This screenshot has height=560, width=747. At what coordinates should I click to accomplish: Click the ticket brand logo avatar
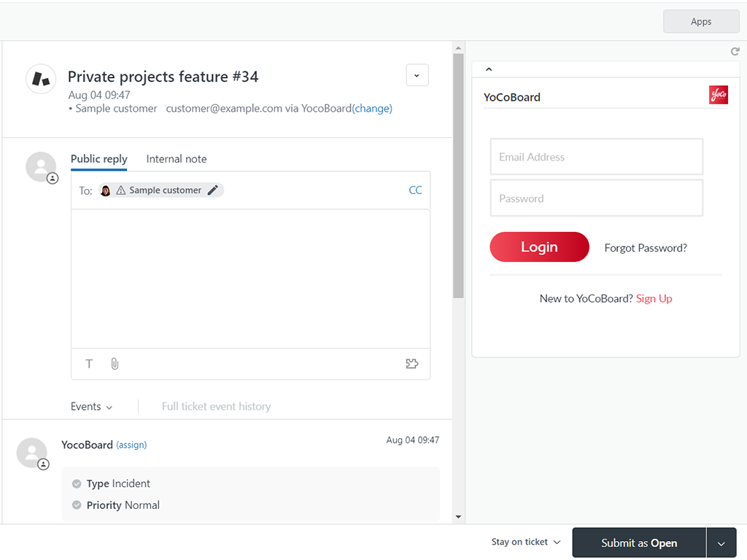[41, 79]
